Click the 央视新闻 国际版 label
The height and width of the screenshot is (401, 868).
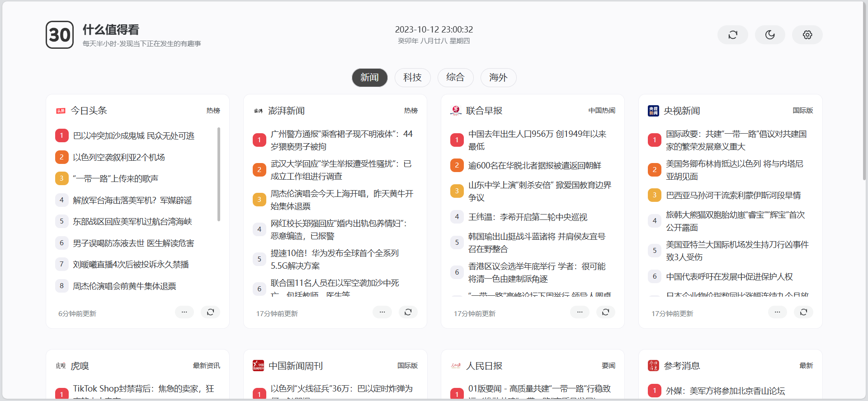[x=802, y=111]
